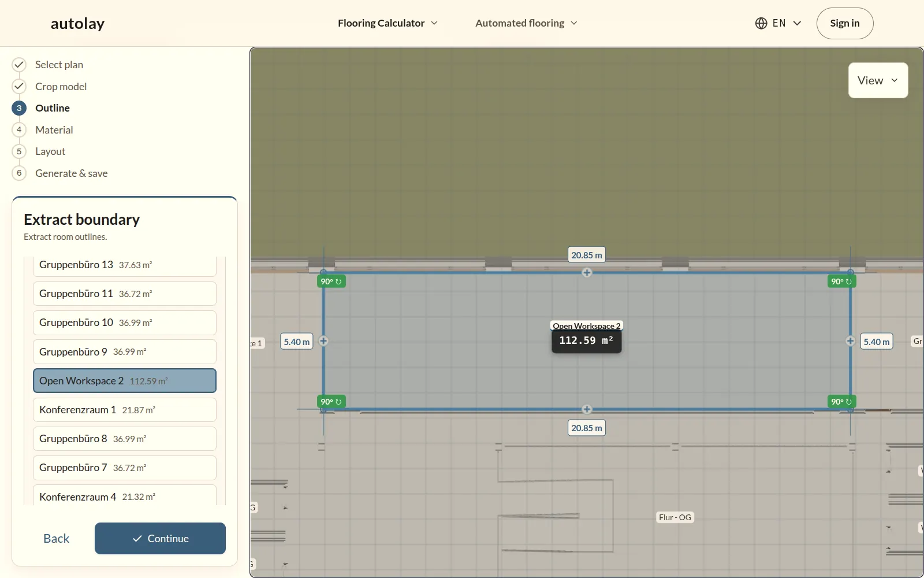
Task: Click the step 6 Generate & save circle
Action: pos(19,173)
